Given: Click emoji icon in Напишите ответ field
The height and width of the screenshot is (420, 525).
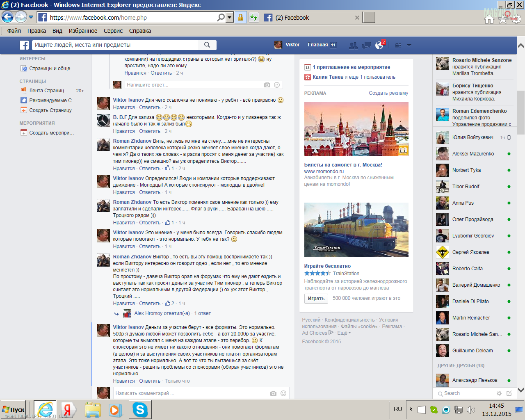Looking at the screenshot, I should point(277,85).
